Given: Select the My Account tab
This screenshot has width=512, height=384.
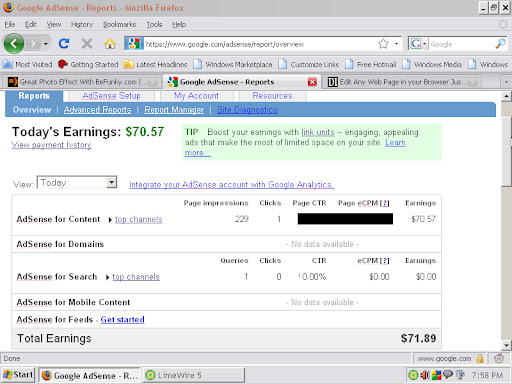Looking at the screenshot, I should [x=196, y=96].
